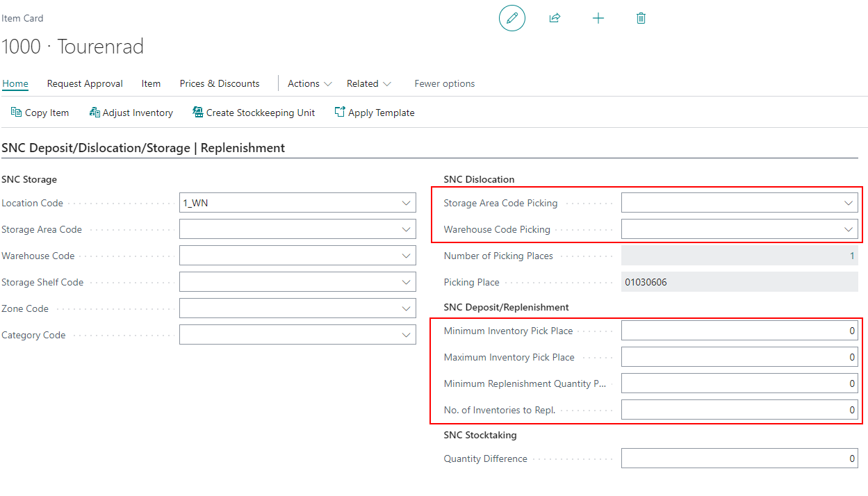This screenshot has height=496, width=868.
Task: Click the Minimum Inventory Pick Place field
Action: 739,331
